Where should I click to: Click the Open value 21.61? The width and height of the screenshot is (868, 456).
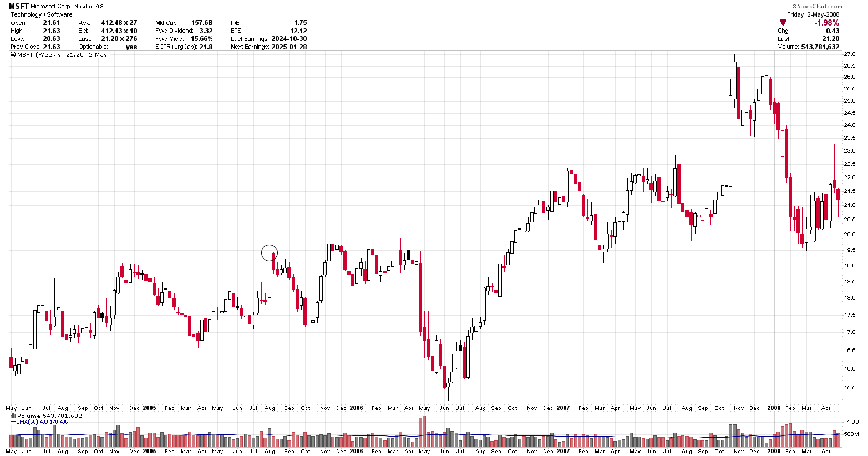(52, 23)
